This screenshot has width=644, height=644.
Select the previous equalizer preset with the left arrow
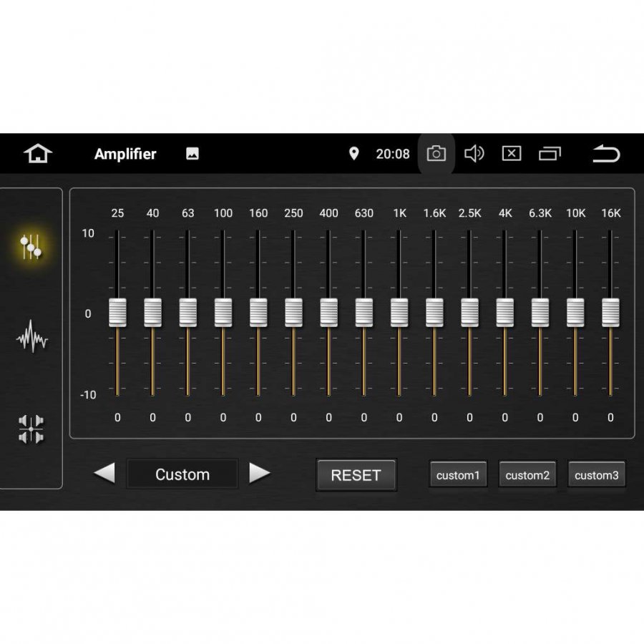tap(104, 473)
